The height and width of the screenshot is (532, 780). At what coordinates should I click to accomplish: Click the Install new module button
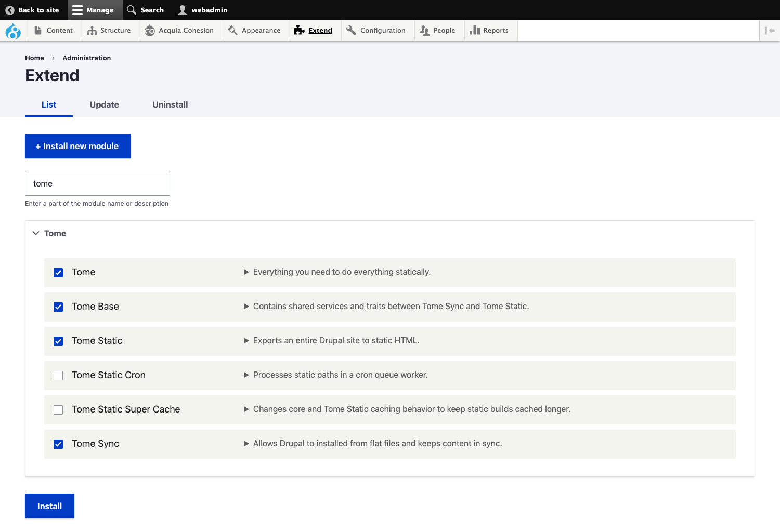click(x=78, y=146)
